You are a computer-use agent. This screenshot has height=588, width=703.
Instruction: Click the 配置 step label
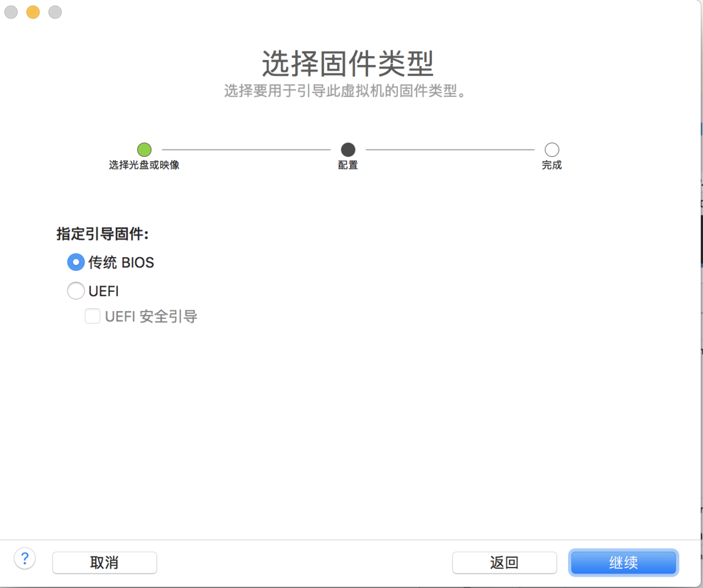(348, 165)
